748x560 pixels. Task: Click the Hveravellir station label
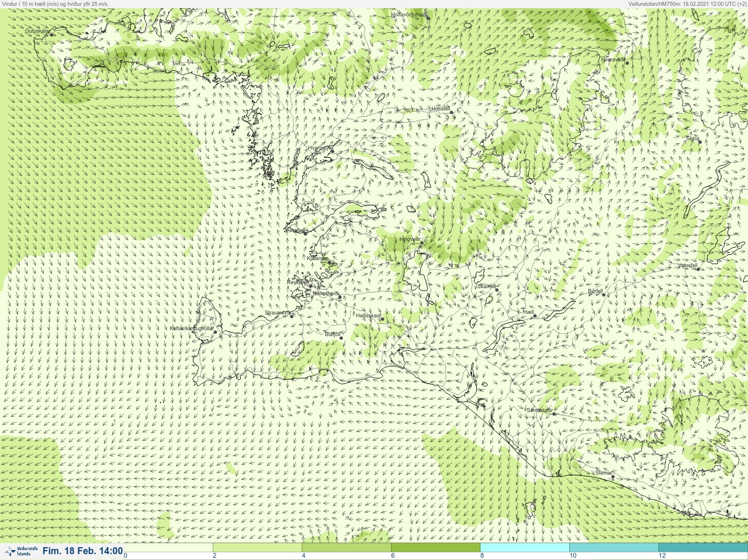[613, 60]
